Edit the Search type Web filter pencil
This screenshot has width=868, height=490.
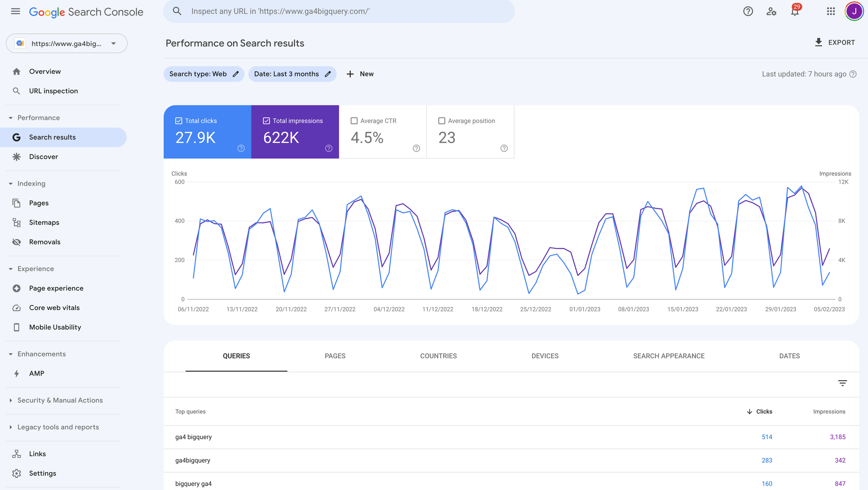[x=236, y=74]
